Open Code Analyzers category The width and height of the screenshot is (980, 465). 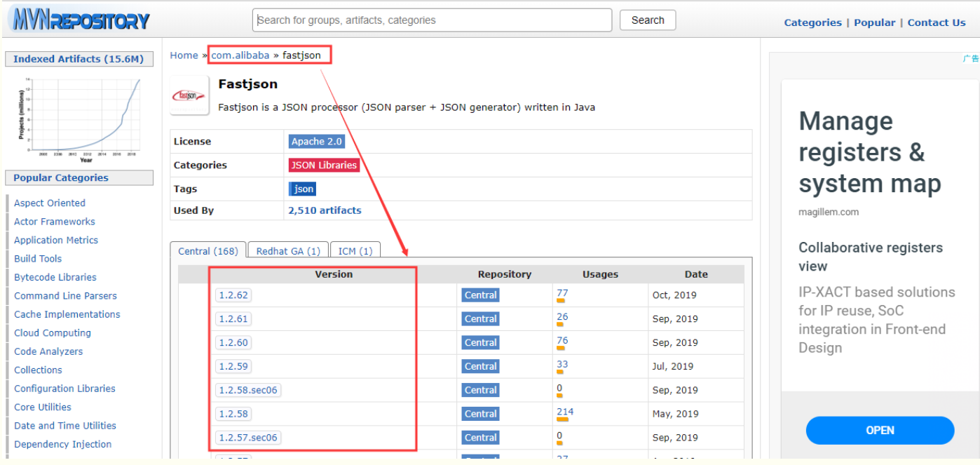click(x=48, y=352)
